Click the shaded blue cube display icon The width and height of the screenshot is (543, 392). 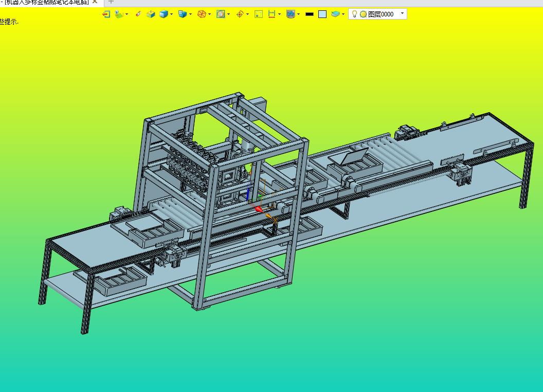(164, 14)
